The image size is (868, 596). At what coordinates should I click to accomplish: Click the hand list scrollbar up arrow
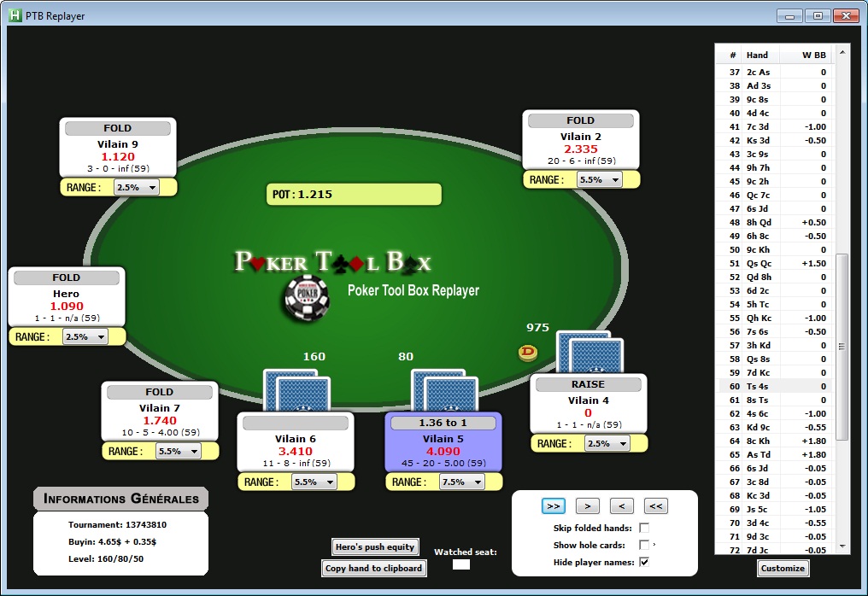click(x=842, y=53)
